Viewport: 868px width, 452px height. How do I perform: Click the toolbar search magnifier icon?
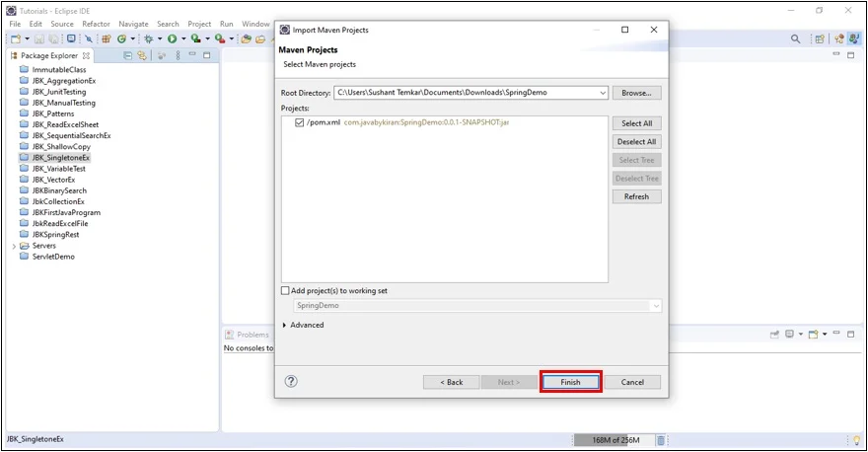tap(795, 38)
